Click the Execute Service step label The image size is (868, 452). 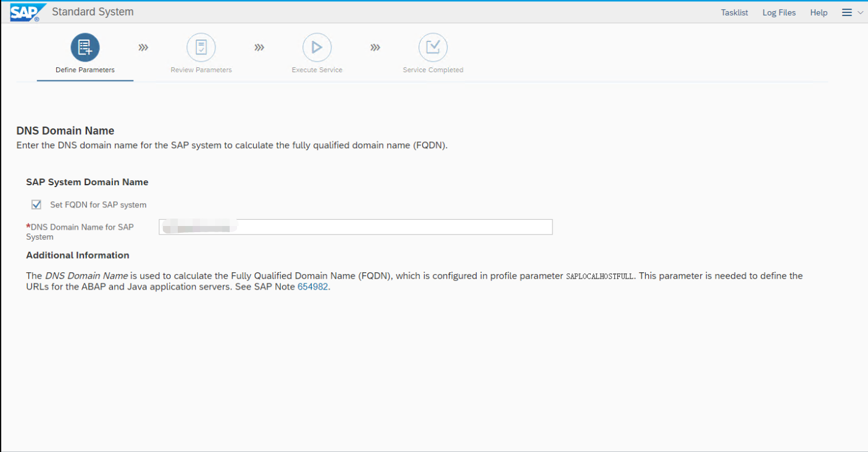[317, 70]
